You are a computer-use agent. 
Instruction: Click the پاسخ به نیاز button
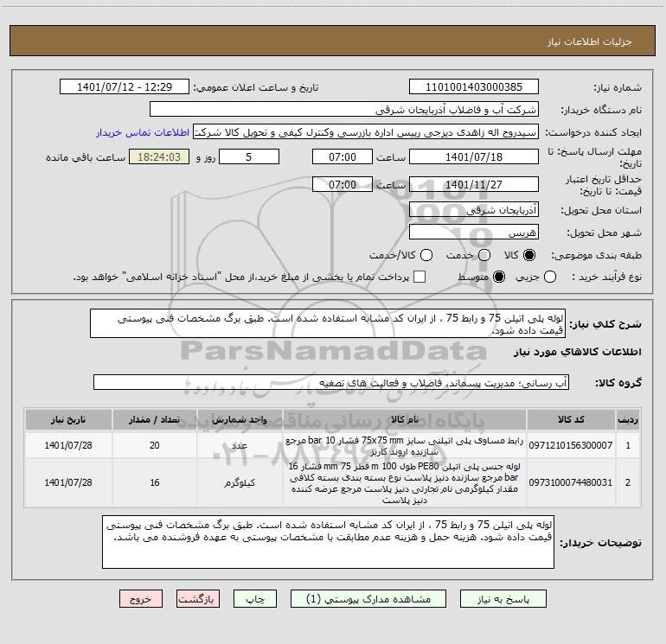(503, 599)
